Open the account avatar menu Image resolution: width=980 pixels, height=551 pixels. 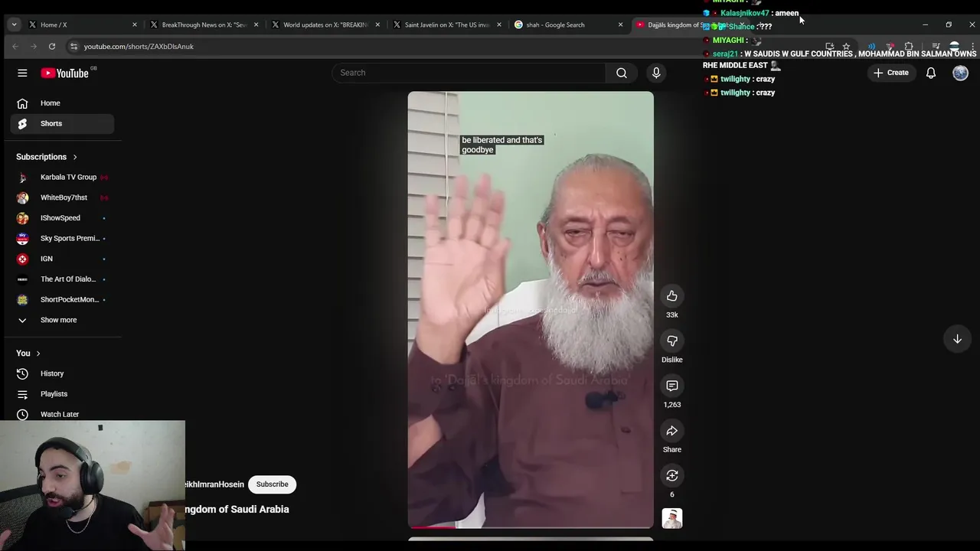pyautogui.click(x=960, y=73)
